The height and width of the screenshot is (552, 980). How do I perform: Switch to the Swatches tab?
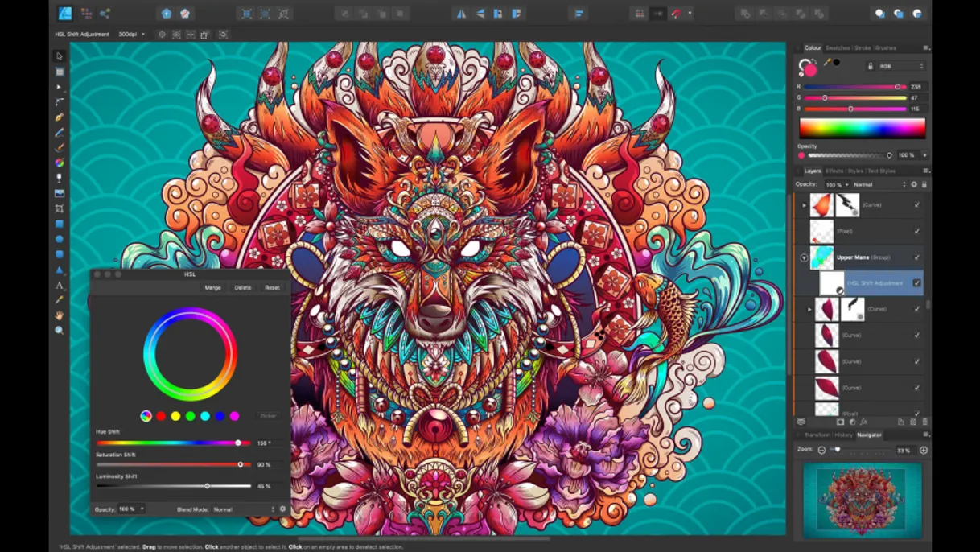838,48
